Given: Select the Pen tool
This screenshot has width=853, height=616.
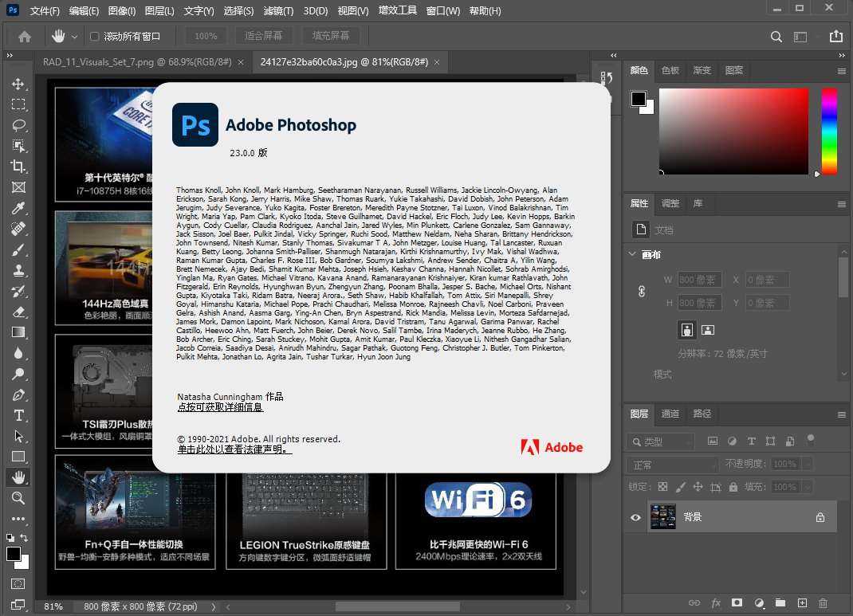Looking at the screenshot, I should coord(18,394).
